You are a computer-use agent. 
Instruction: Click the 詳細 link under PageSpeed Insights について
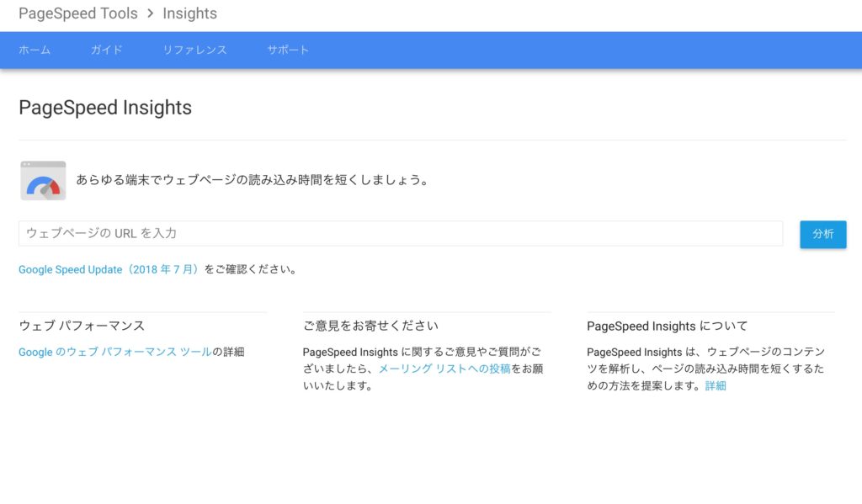[x=716, y=386]
